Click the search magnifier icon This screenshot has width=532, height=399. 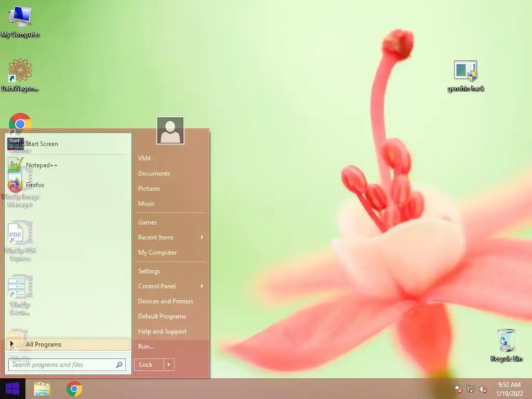tap(119, 365)
